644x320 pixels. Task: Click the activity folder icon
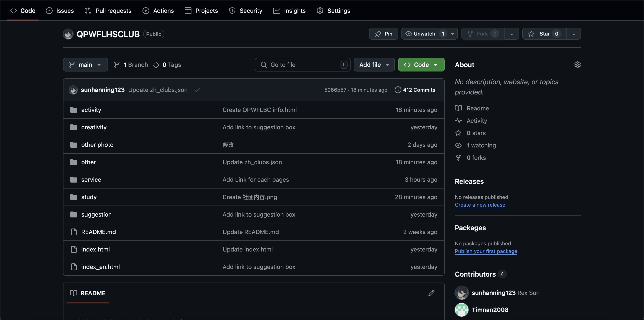73,110
